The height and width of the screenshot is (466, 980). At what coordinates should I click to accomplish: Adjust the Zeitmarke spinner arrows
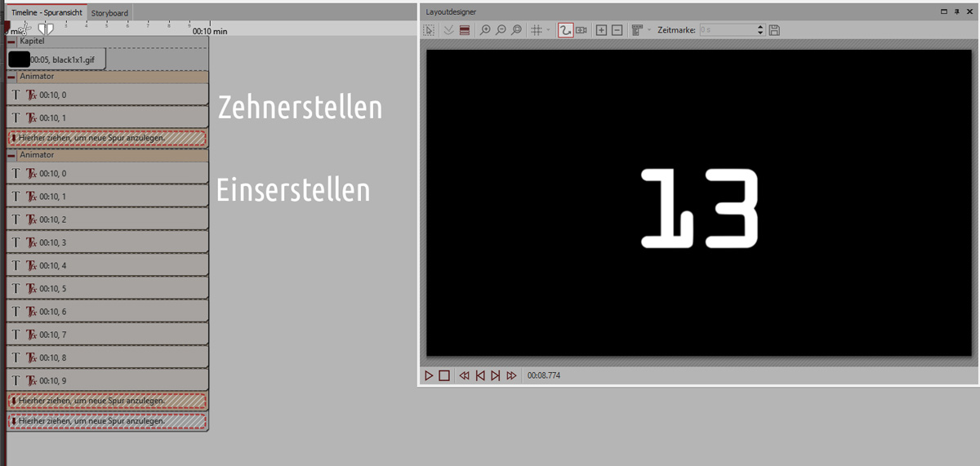pos(761,30)
